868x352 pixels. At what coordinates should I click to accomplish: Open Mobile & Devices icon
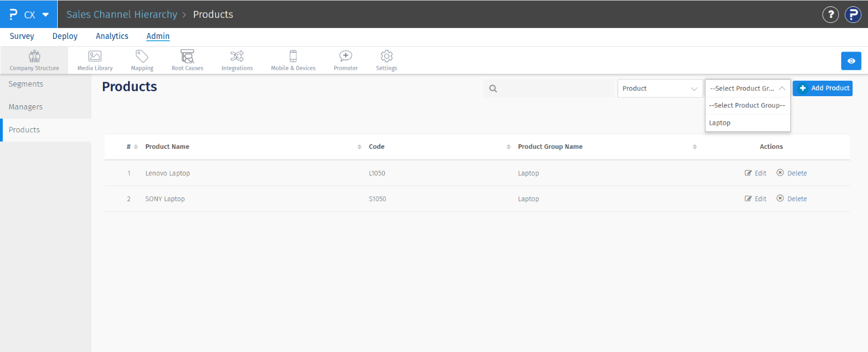pos(293,56)
